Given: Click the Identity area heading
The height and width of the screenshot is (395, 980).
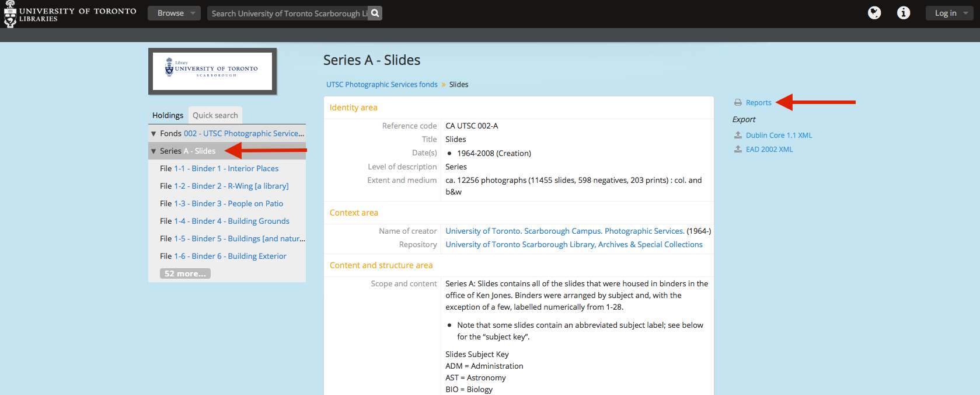Looking at the screenshot, I should click(354, 108).
